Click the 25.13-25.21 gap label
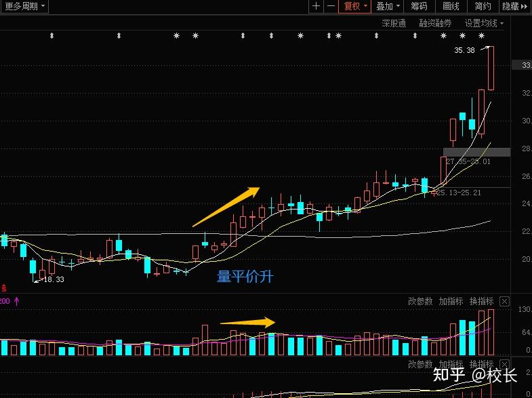Screen dimensions: 532x398 (x=459, y=193)
